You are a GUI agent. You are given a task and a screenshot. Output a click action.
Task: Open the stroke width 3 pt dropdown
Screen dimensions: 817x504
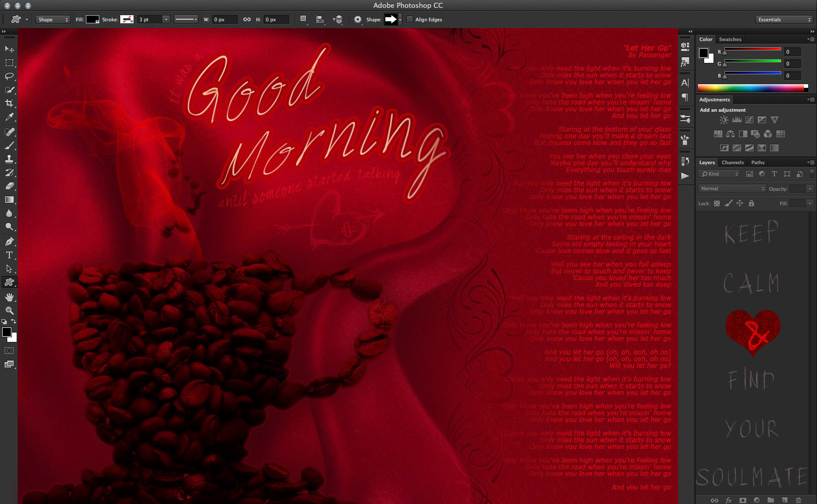pos(166,20)
